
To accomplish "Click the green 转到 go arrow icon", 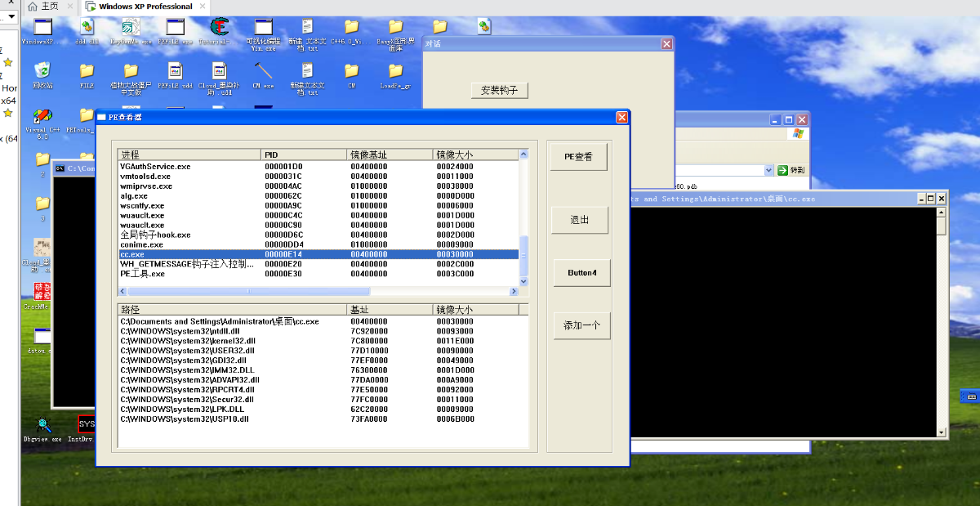I will coord(782,170).
